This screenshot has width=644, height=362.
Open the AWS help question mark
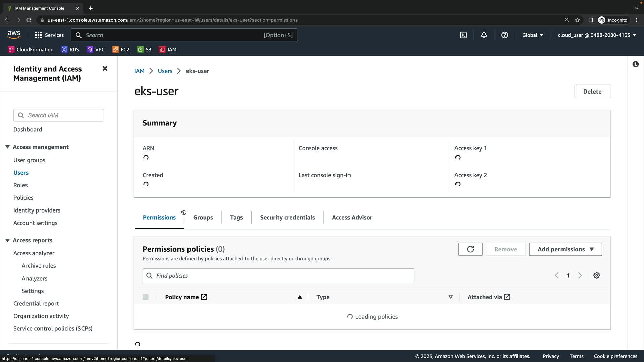click(504, 35)
